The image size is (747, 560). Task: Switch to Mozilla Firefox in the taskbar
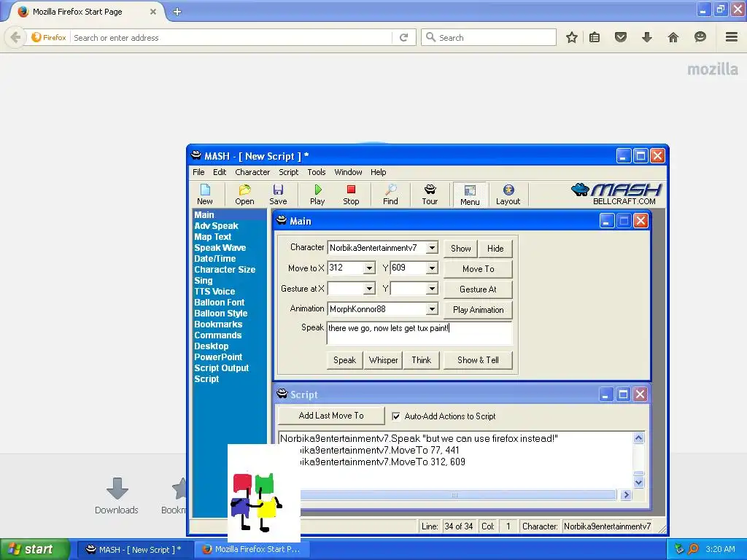(x=252, y=549)
